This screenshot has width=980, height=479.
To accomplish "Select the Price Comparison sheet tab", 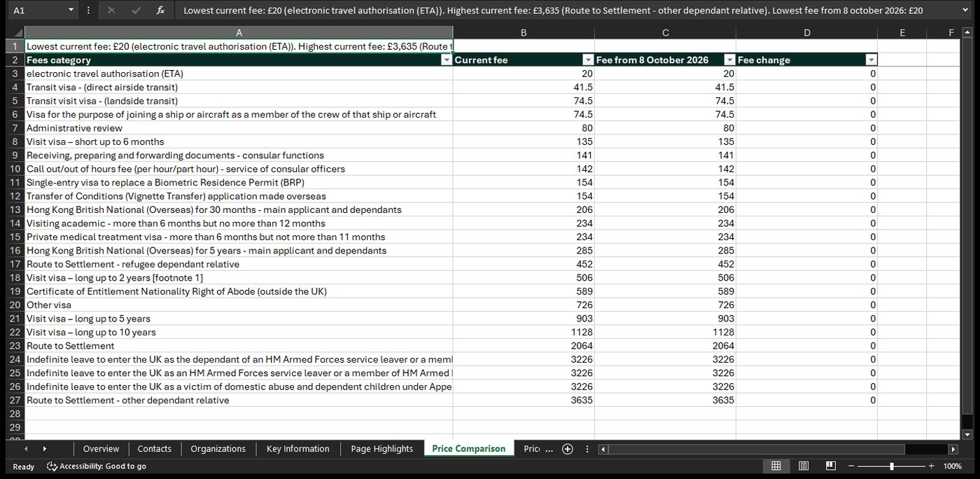I will click(468, 449).
